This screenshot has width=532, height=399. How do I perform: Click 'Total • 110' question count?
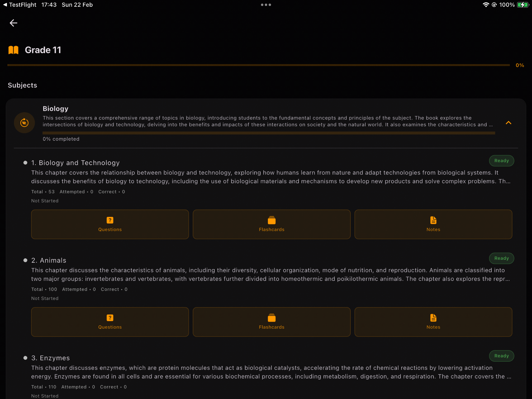[x=43, y=387]
